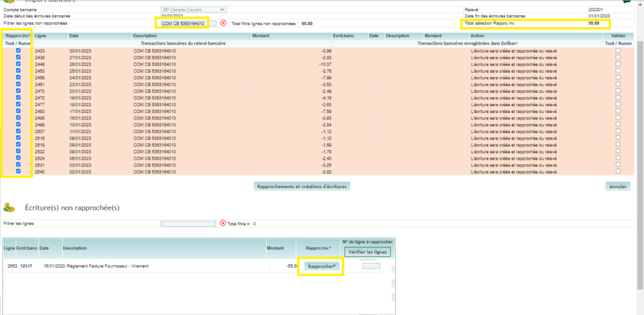Click 'N° de ligne à rapprocher' header
The height and width of the screenshot is (315, 644).
(367, 241)
